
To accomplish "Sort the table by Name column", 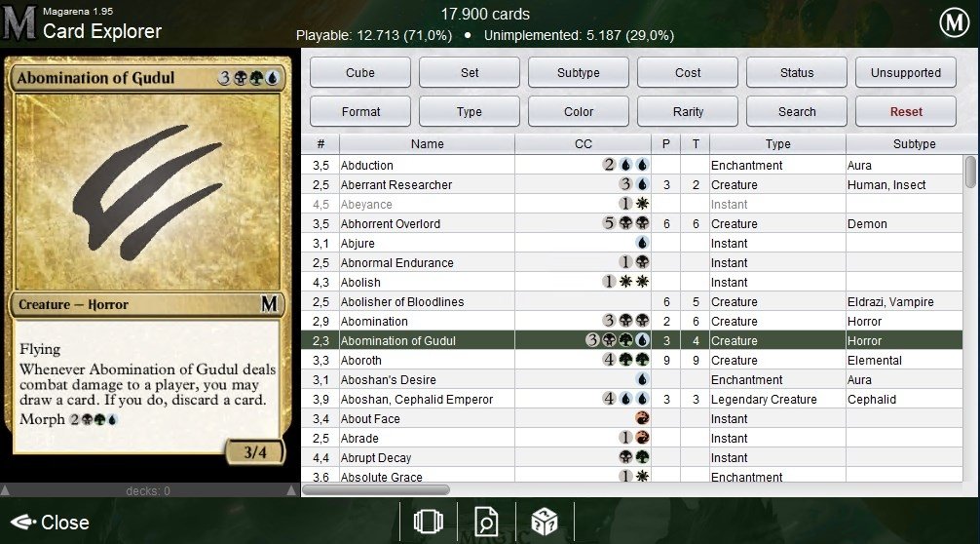I will 428,144.
